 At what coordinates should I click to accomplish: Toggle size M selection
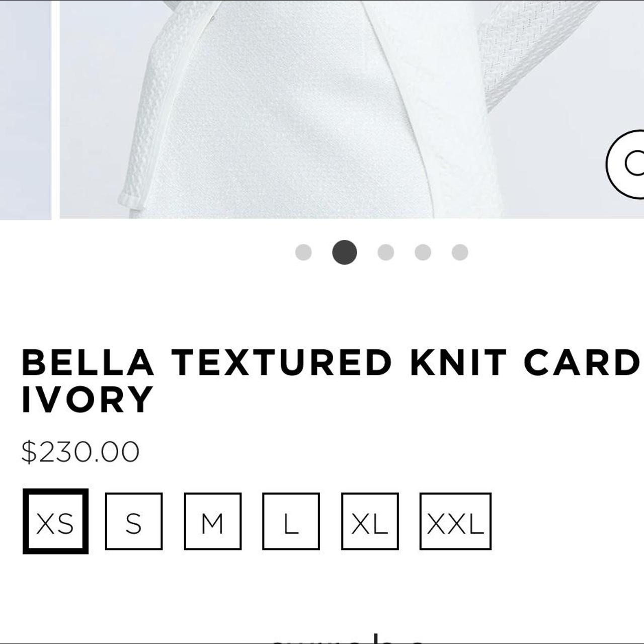pyautogui.click(x=211, y=522)
